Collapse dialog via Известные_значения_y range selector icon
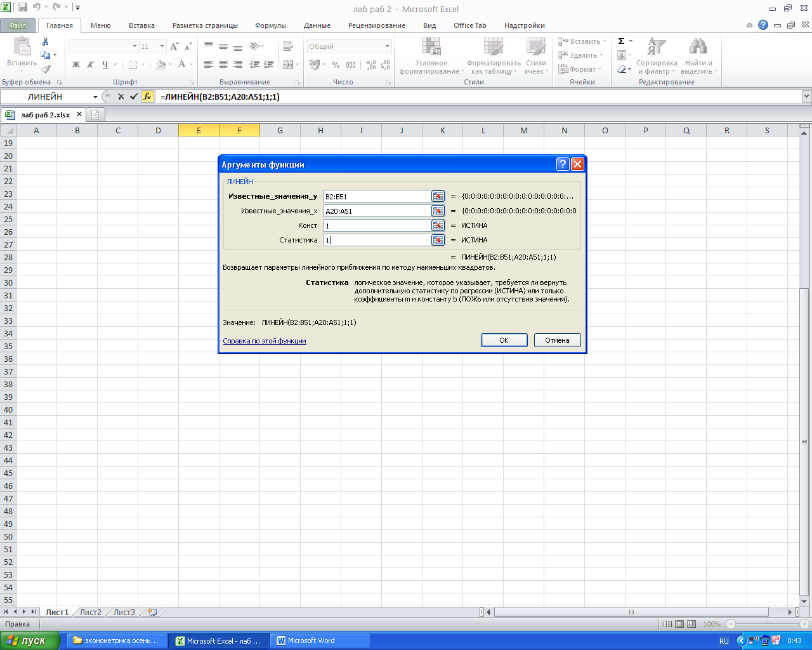The width and height of the screenshot is (812, 650). [438, 196]
